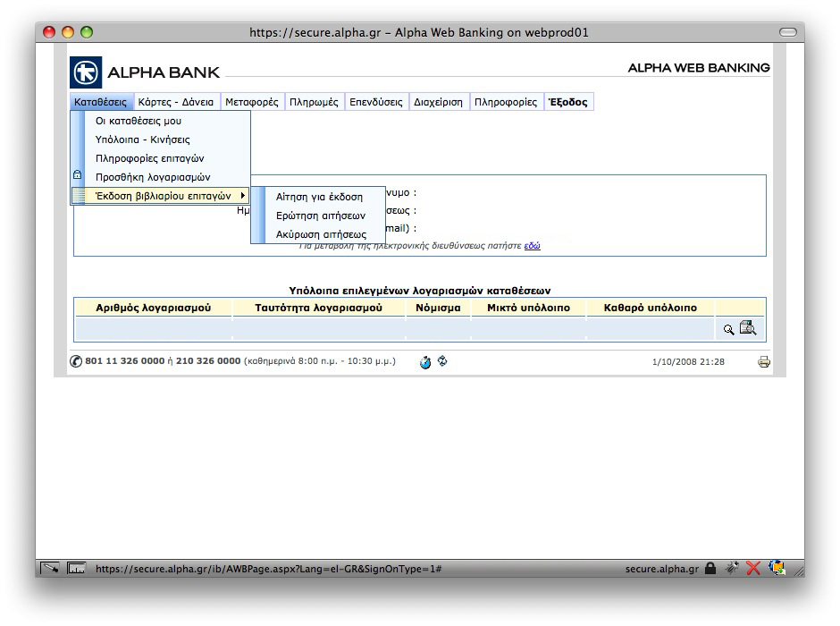
Task: Choose Ακύρωση αιτήσεως in the submenu
Action: 318,234
